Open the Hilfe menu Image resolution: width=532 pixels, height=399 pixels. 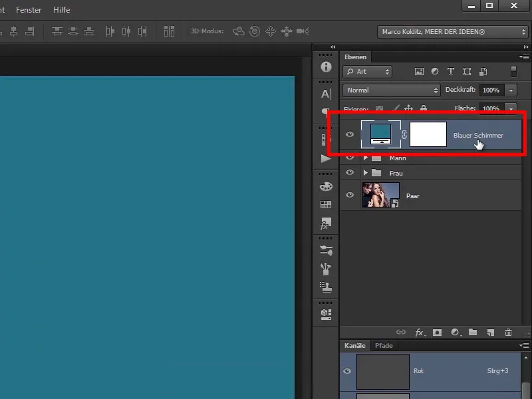pos(61,10)
